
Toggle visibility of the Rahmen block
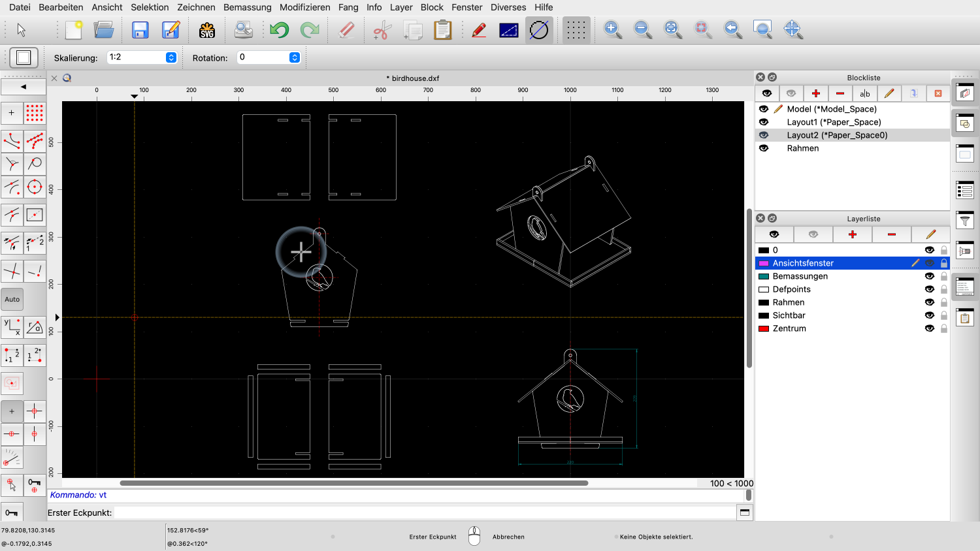pos(764,148)
